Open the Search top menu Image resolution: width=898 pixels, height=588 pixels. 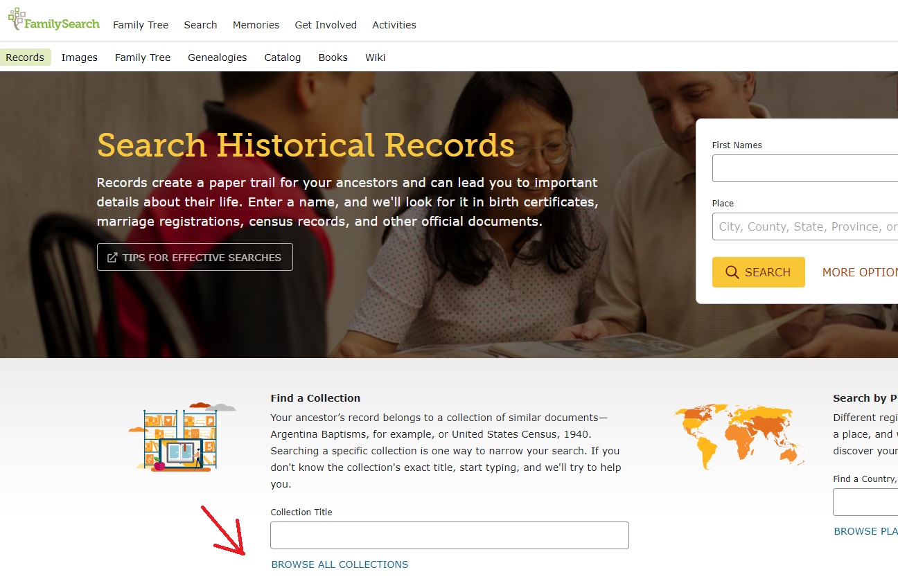coord(200,25)
